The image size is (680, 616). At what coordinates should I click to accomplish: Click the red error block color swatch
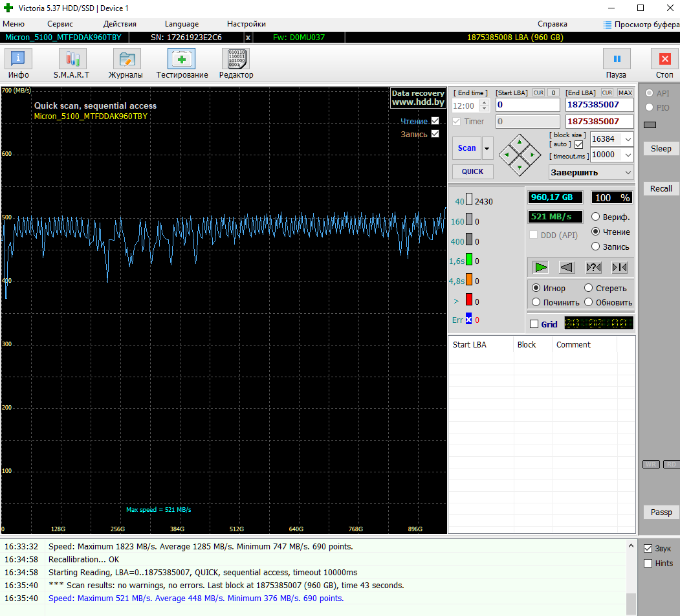[469, 300]
